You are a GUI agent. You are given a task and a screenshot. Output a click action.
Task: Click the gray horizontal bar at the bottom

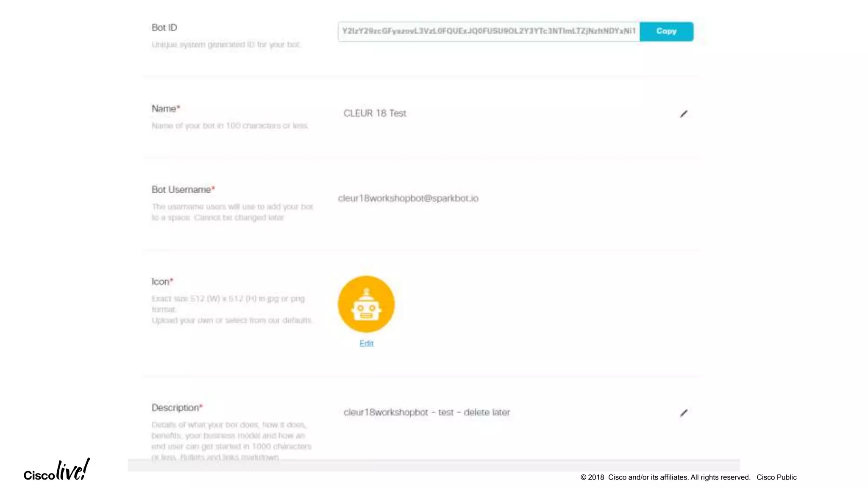coord(434,465)
